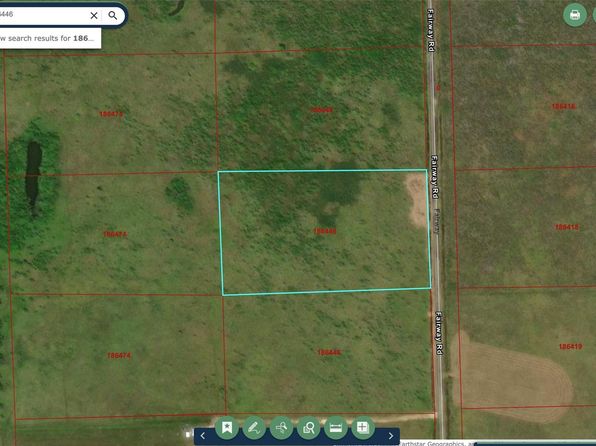Open the show search results suggestion
Screen dimensions: 596x446
point(50,38)
